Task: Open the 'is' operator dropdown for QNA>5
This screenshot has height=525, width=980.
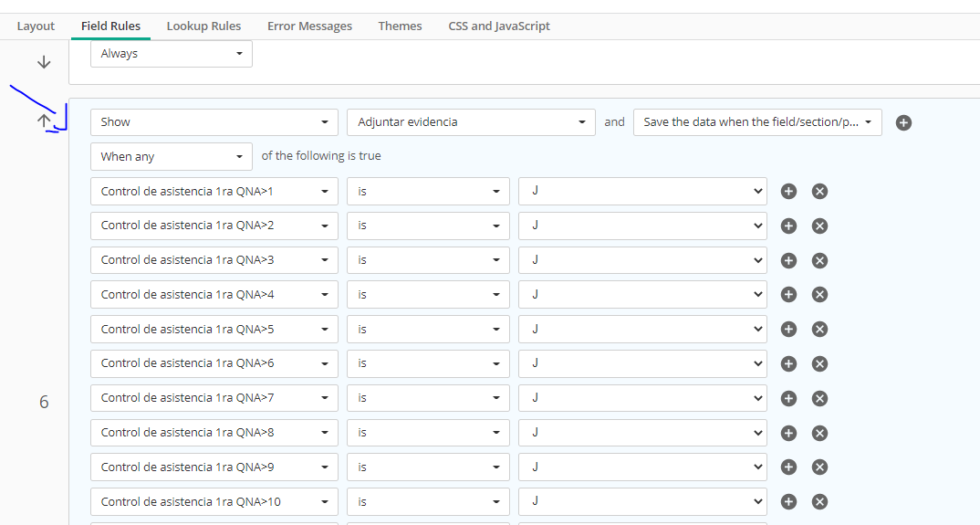Action: click(x=428, y=329)
